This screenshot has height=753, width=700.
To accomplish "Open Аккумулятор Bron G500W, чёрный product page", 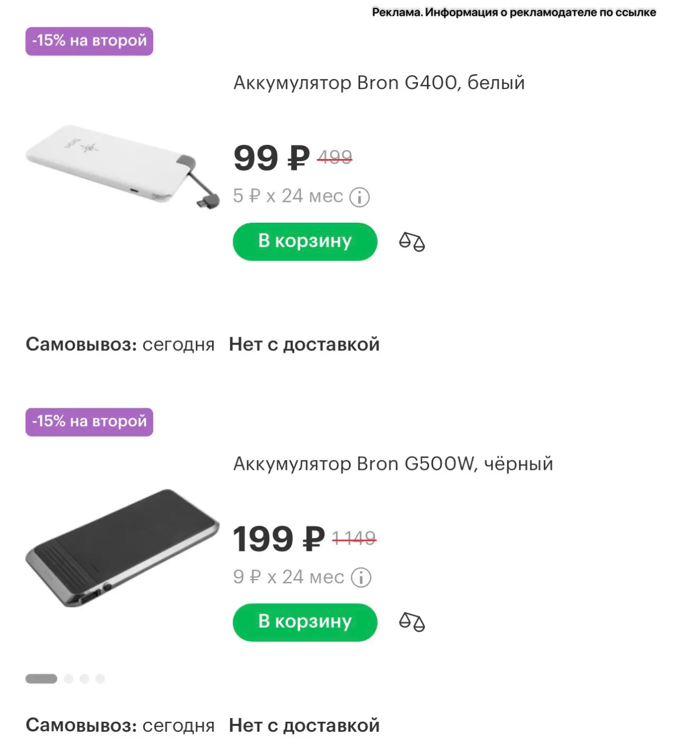I will (x=393, y=464).
